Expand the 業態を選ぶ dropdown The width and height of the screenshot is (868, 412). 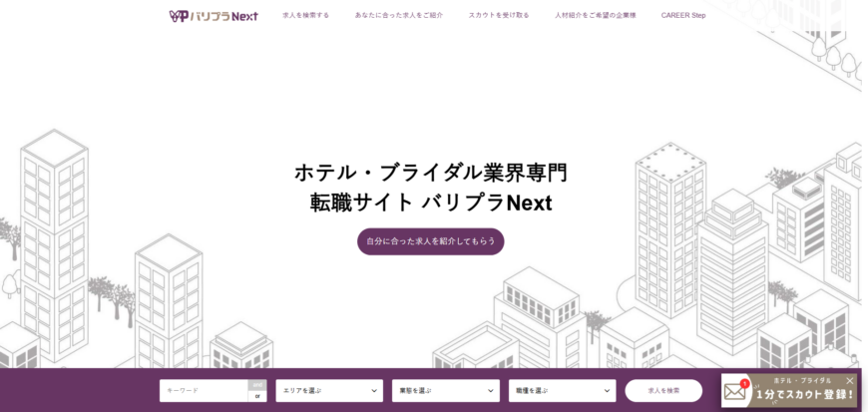[446, 390]
